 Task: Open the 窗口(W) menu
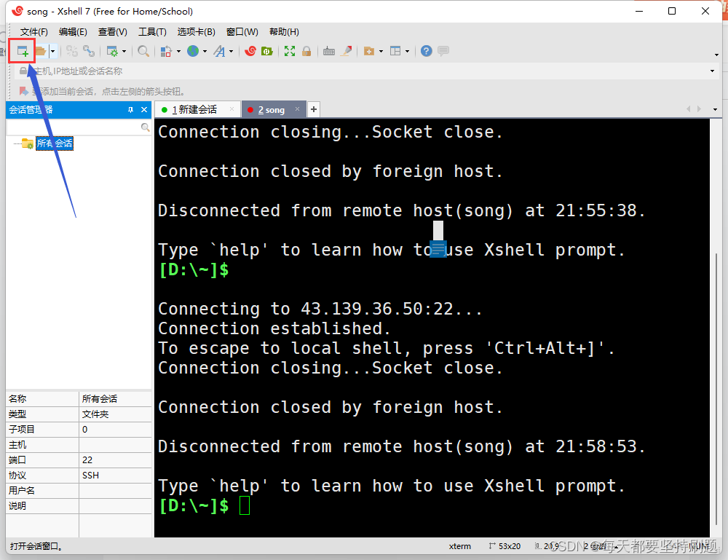click(x=242, y=32)
